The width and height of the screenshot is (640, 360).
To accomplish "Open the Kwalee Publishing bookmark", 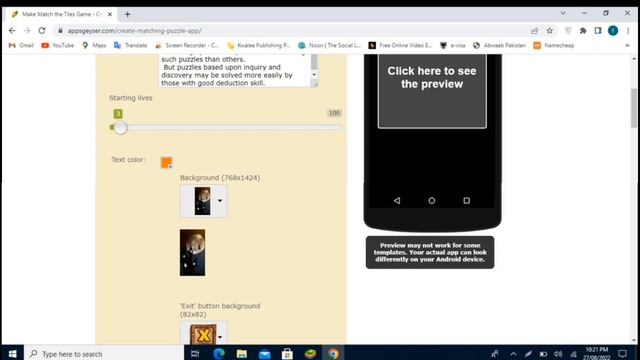I will coord(259,45).
